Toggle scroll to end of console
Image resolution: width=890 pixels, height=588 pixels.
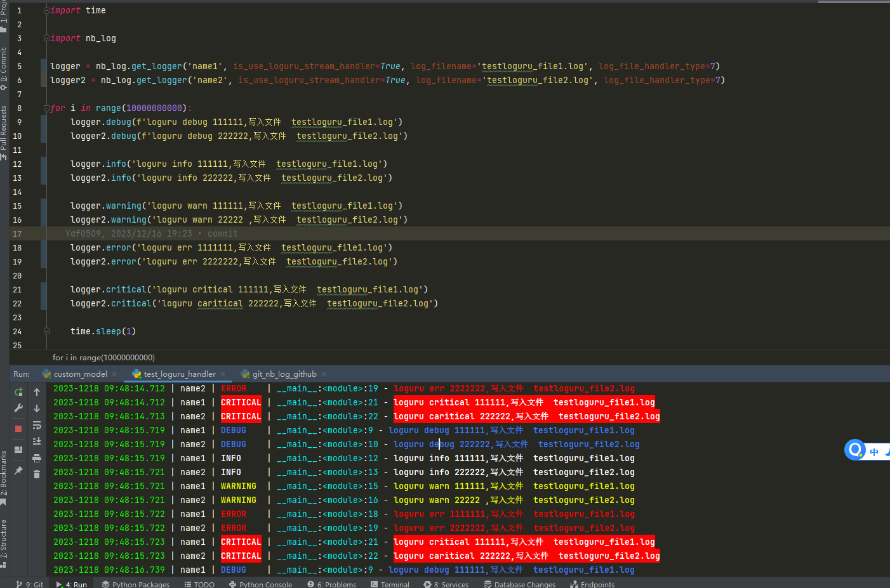(37, 441)
